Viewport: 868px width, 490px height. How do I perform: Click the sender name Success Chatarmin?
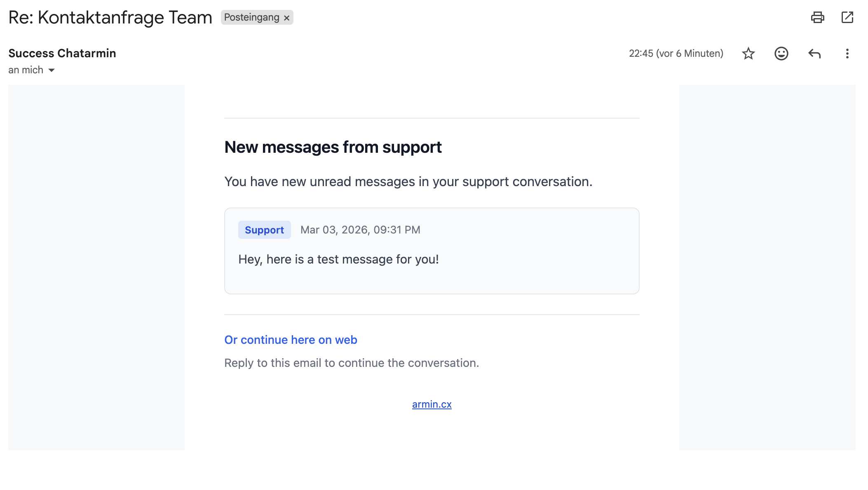62,53
